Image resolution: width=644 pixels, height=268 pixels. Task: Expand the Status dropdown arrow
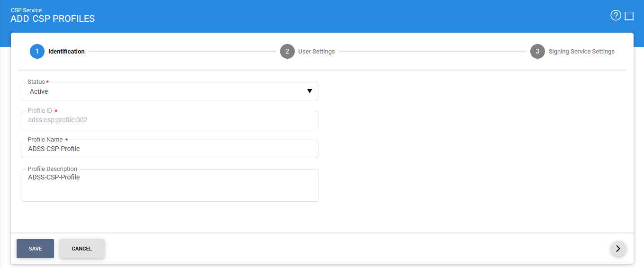click(x=309, y=91)
